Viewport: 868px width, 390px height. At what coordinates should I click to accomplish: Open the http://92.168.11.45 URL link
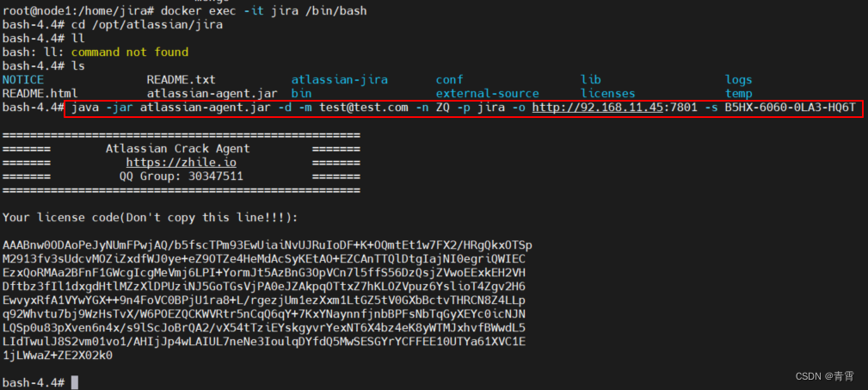click(x=598, y=107)
